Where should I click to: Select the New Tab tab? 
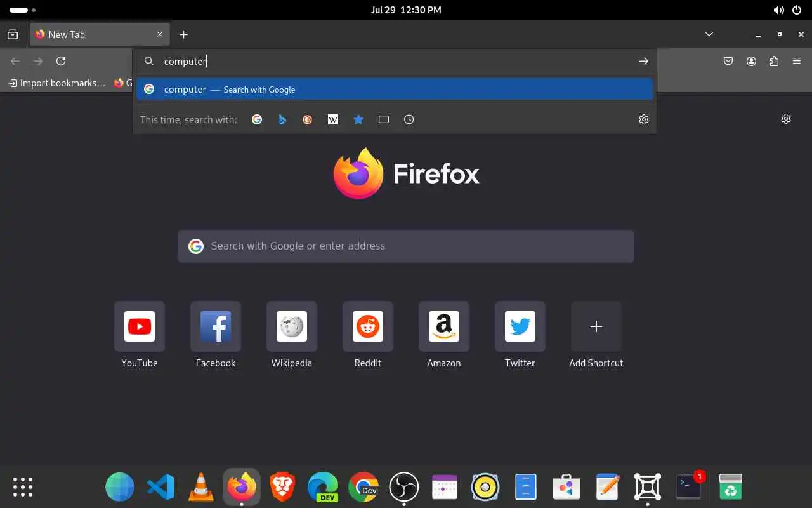[100, 35]
